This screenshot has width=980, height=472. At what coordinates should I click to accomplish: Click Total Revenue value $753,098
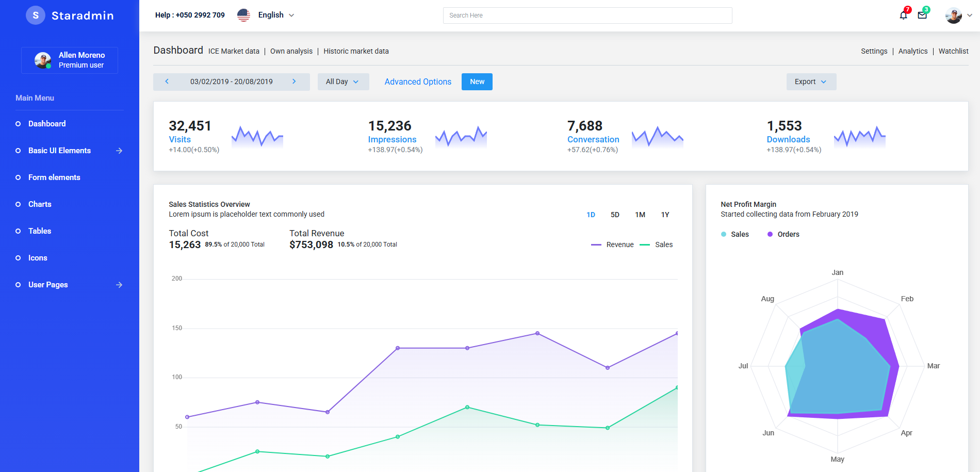[x=311, y=245]
